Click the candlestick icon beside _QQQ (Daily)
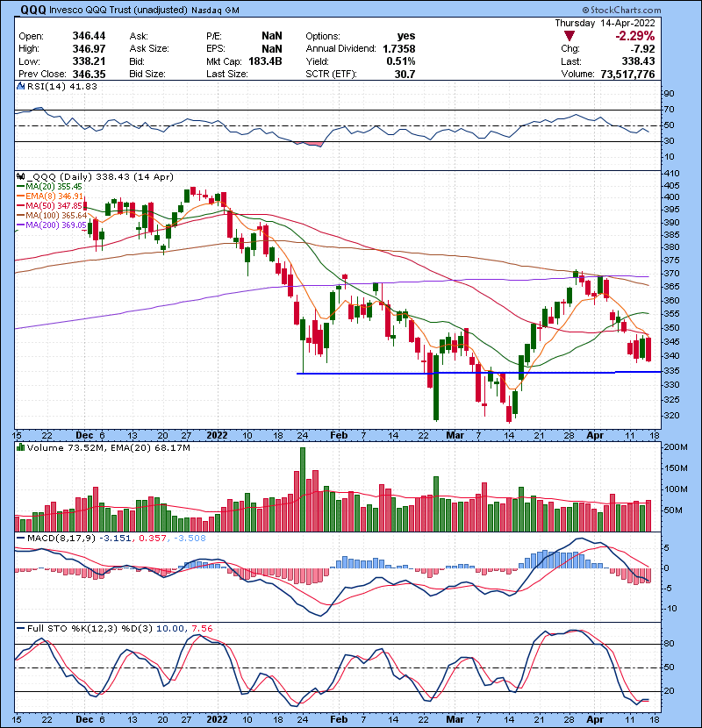This screenshot has width=702, height=728. (x=20, y=176)
